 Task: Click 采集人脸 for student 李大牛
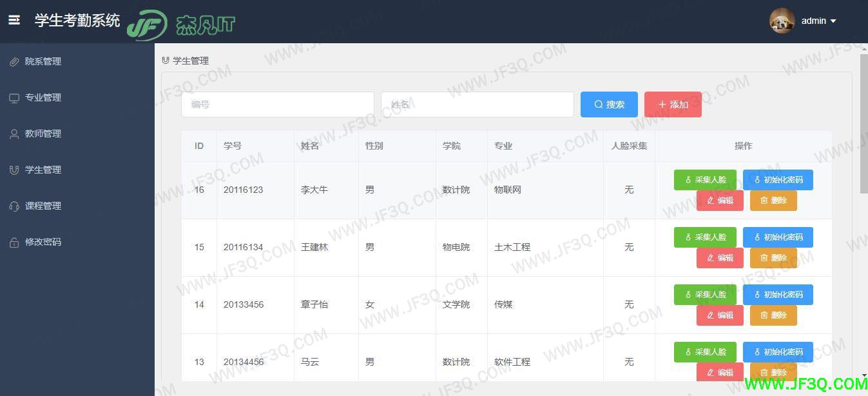tap(704, 179)
